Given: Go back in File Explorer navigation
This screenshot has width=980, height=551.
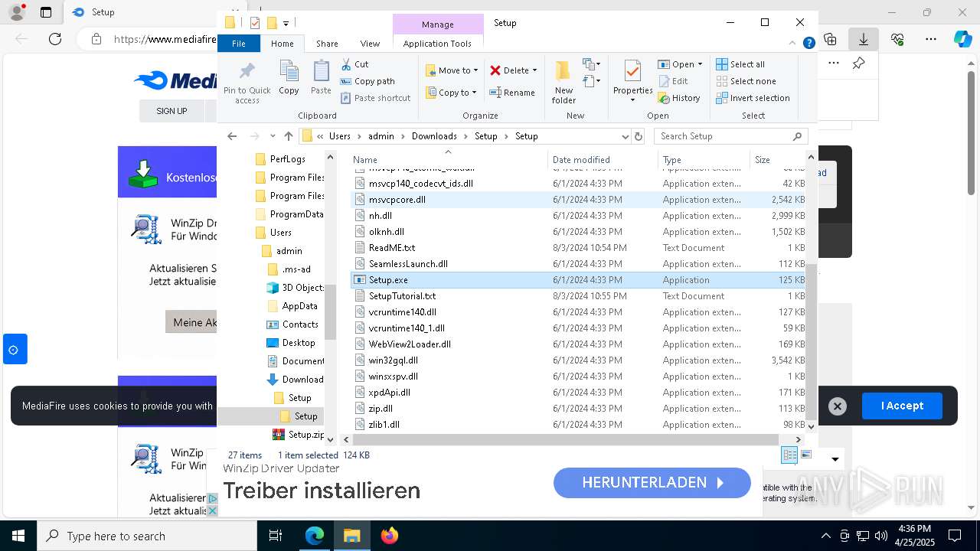Looking at the screenshot, I should 232,136.
